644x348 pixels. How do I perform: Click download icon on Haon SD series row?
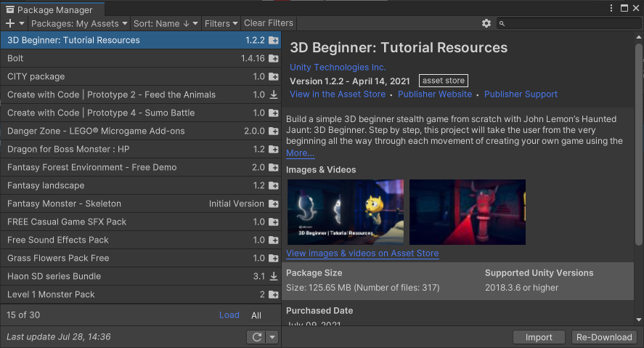(274, 276)
